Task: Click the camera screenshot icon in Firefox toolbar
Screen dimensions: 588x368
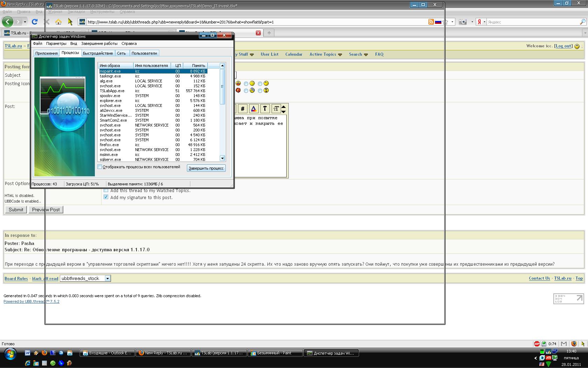Action: point(463,22)
